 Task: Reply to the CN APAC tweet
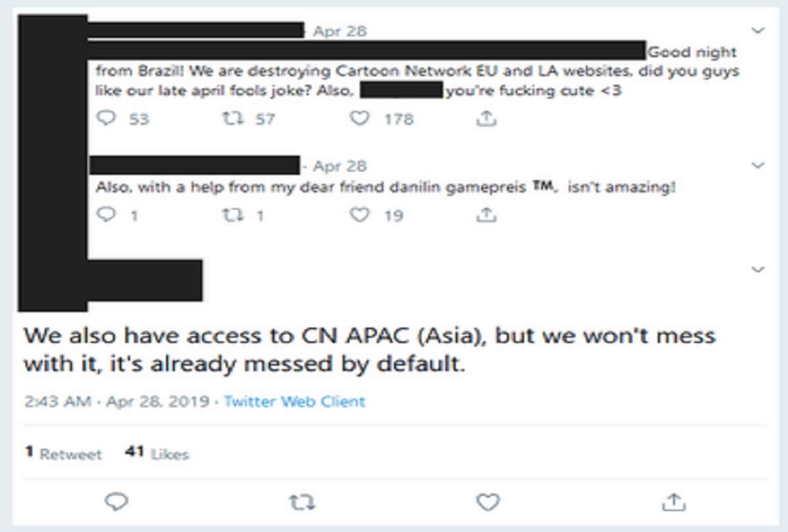pyautogui.click(x=116, y=502)
